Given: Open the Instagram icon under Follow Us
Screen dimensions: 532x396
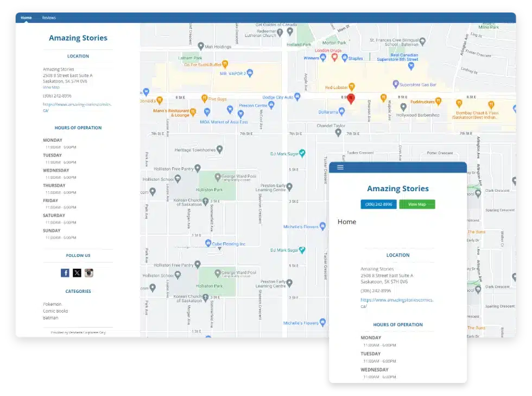Looking at the screenshot, I should [89, 272].
